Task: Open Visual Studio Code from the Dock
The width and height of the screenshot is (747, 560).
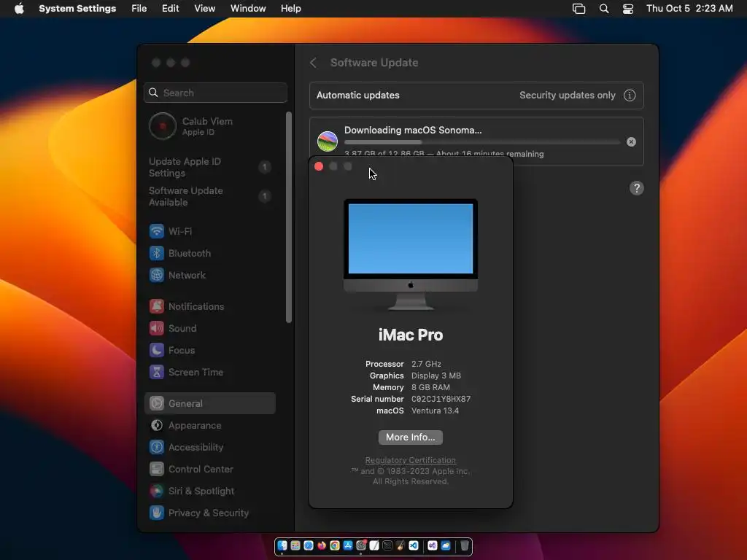Action: (x=414, y=545)
